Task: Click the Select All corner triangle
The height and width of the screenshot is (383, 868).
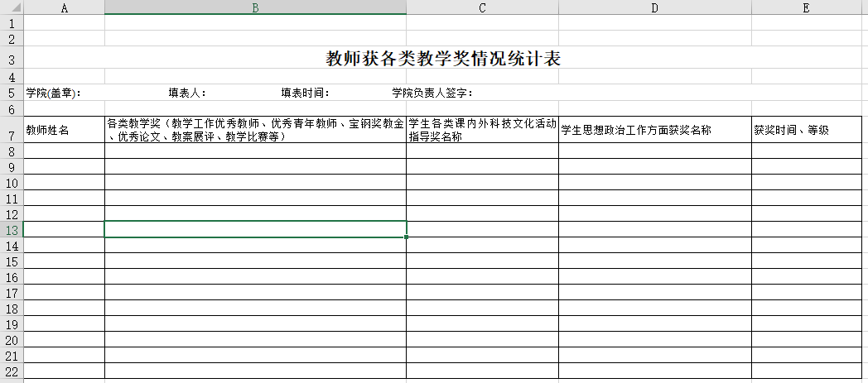Action: 12,7
